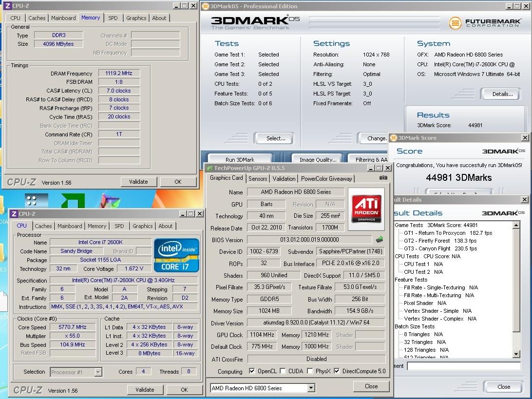
Task: Open the dotted dark desktop icon
Action: (37, 200)
